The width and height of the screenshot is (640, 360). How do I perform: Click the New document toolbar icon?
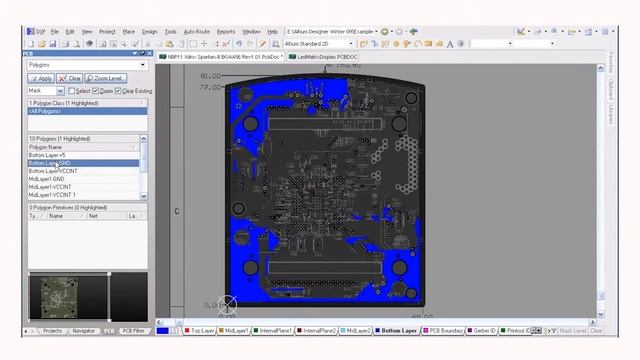(31, 44)
